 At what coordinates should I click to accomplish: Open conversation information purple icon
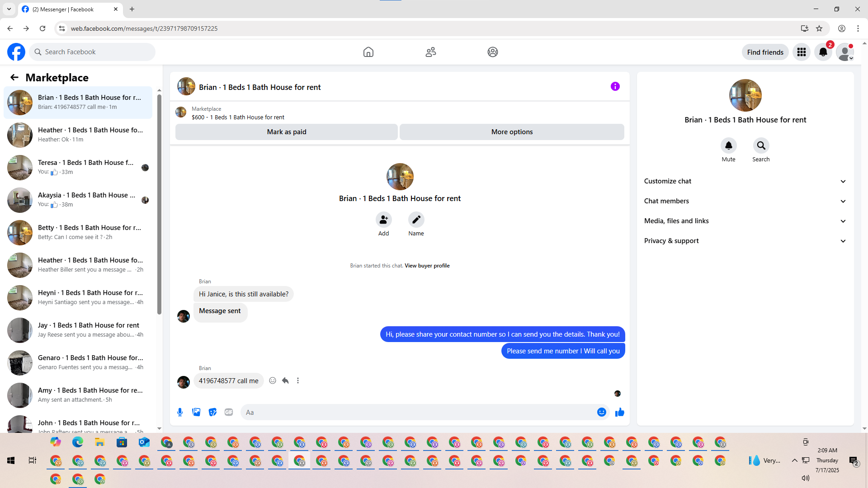click(615, 86)
